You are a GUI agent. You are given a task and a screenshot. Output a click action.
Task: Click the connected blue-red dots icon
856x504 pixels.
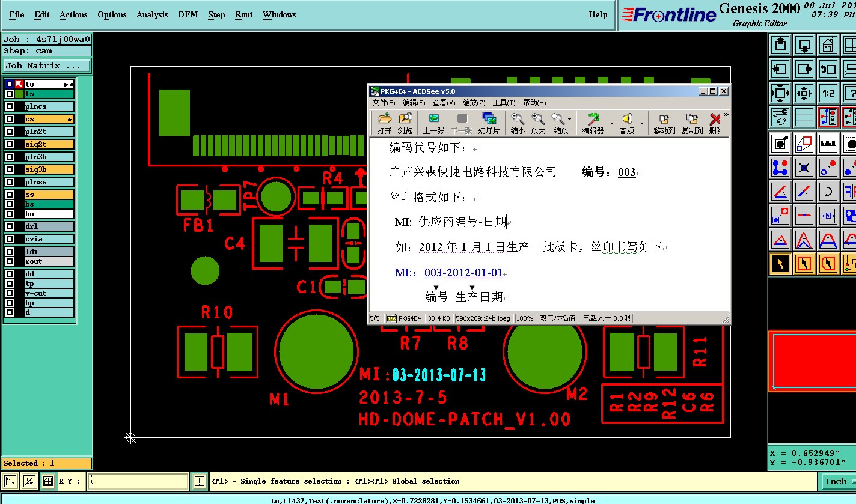pyautogui.click(x=780, y=167)
